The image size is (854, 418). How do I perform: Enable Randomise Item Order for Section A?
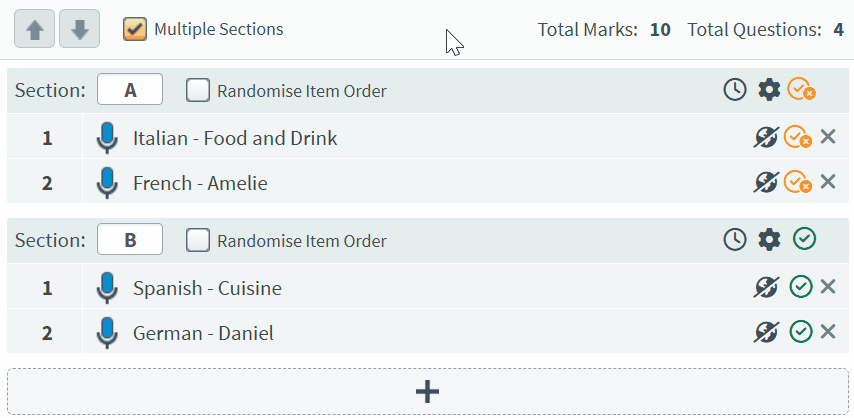198,91
